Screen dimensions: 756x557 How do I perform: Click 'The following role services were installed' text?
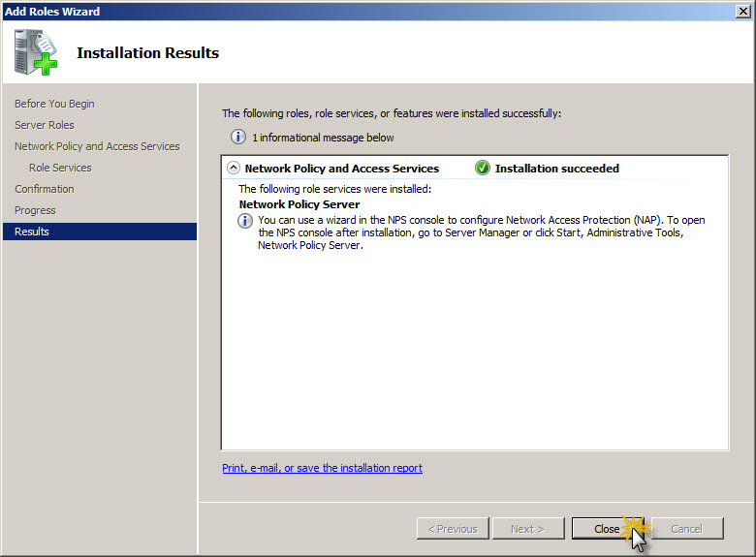click(x=334, y=189)
